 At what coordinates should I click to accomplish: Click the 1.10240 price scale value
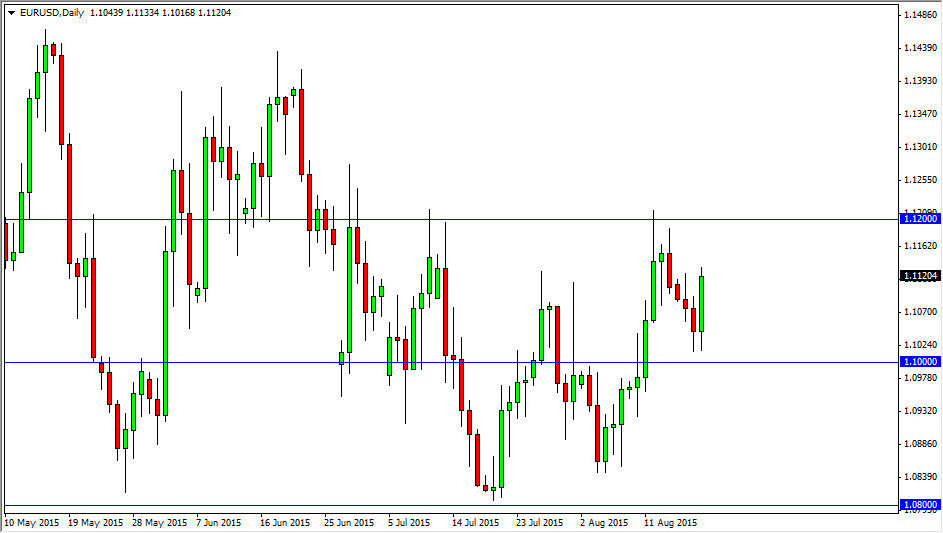(x=921, y=345)
